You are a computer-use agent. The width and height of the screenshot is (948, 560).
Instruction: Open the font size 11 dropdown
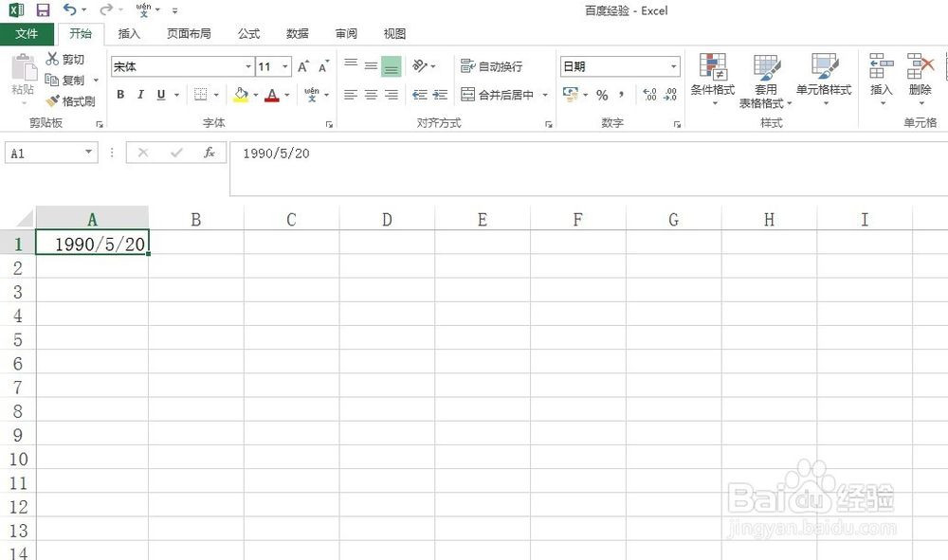[x=285, y=66]
